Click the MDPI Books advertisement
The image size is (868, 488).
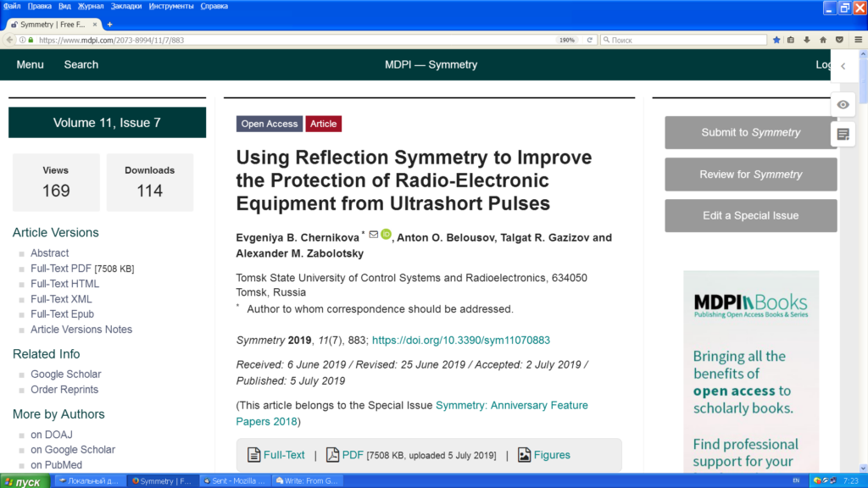(x=751, y=371)
